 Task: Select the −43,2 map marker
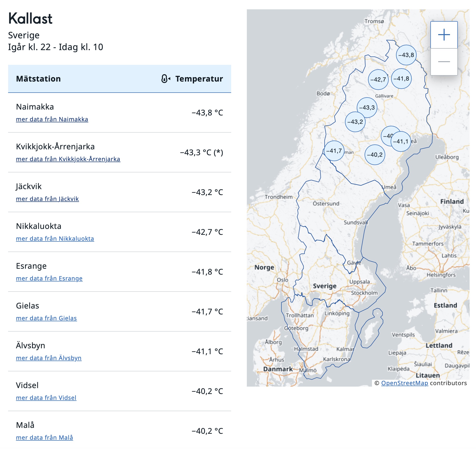click(x=355, y=122)
